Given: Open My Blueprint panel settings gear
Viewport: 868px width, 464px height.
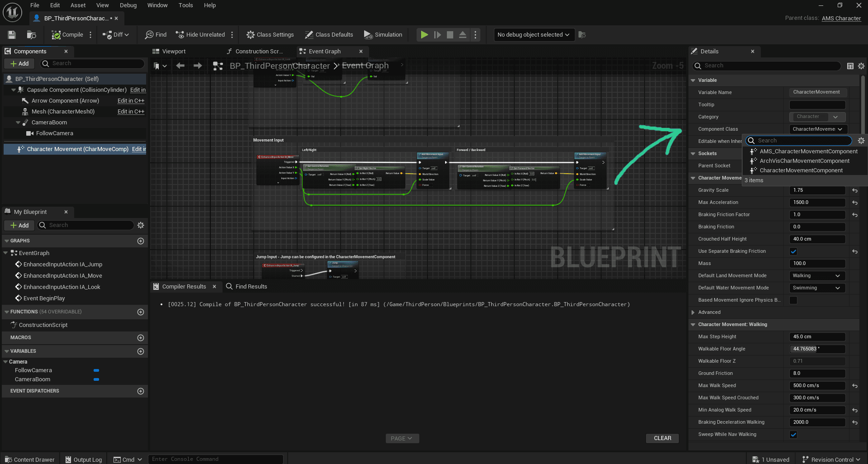Looking at the screenshot, I should [141, 225].
